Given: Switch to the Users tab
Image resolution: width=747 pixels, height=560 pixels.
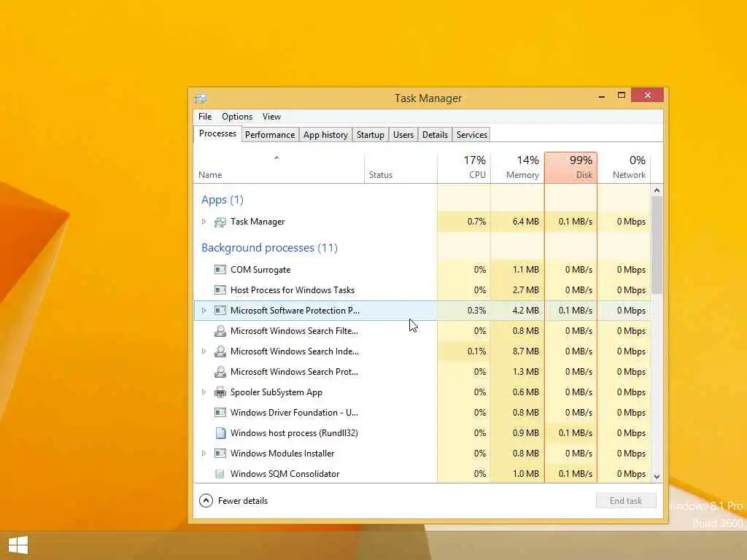Looking at the screenshot, I should click(x=403, y=135).
